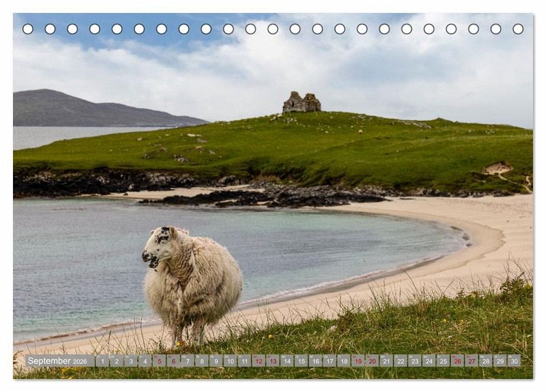The image size is (546, 392).
Task: Select the last day, 30
Action: [514, 361]
